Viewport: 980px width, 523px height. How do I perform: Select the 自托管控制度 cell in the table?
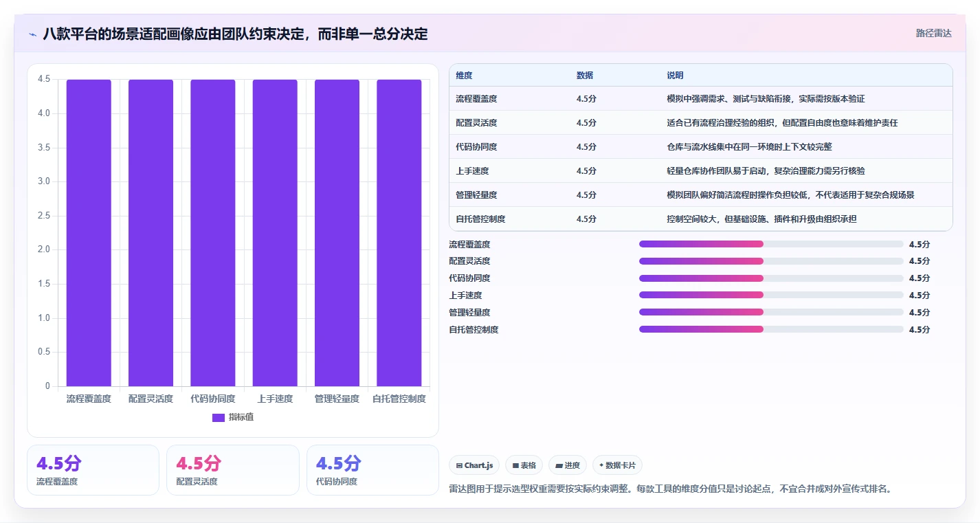point(480,219)
